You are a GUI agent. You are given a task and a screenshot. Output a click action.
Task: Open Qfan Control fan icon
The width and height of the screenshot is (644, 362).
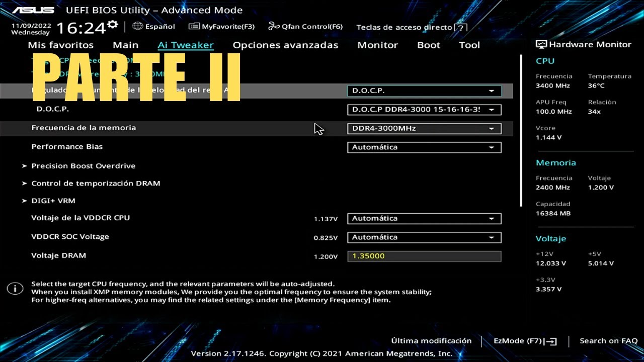tap(274, 26)
